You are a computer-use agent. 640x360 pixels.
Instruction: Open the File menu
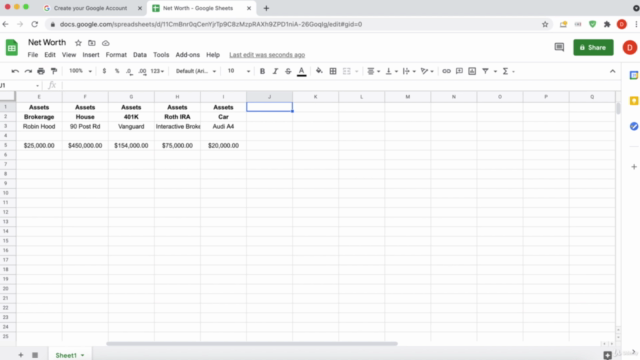(33, 55)
